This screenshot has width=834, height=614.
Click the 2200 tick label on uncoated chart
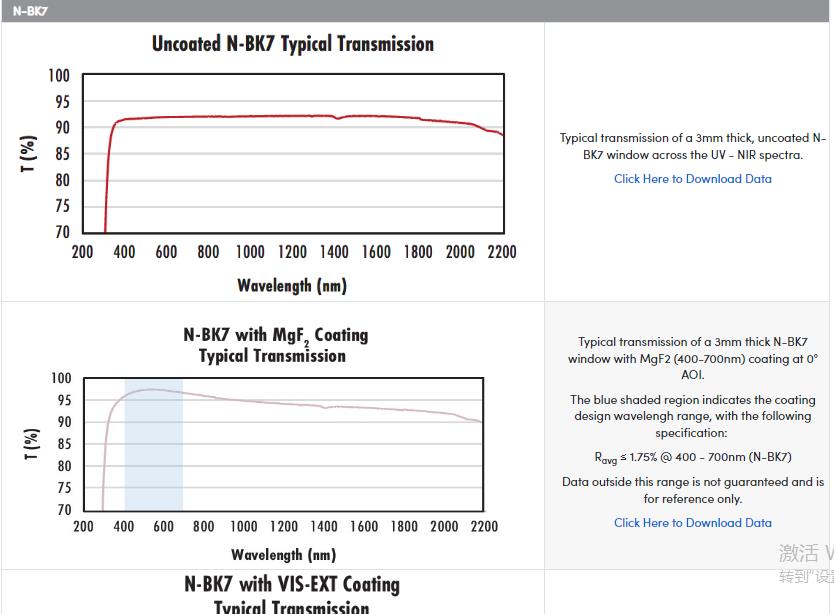501,252
